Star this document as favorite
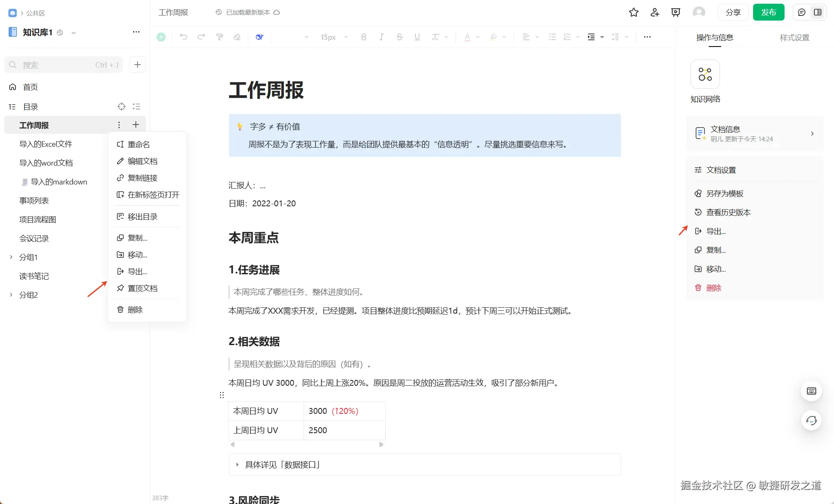Viewport: 834px width, 504px height. pyautogui.click(x=634, y=13)
